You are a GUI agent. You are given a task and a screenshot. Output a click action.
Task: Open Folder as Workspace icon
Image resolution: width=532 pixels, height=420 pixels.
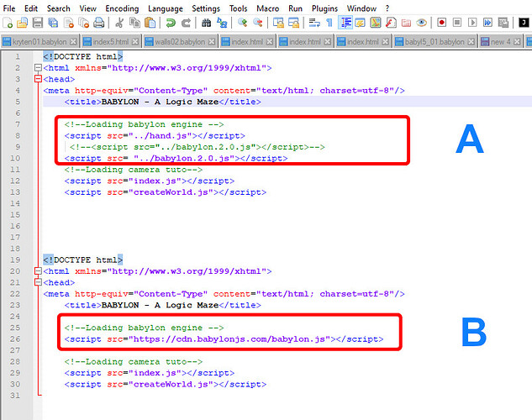click(406, 23)
